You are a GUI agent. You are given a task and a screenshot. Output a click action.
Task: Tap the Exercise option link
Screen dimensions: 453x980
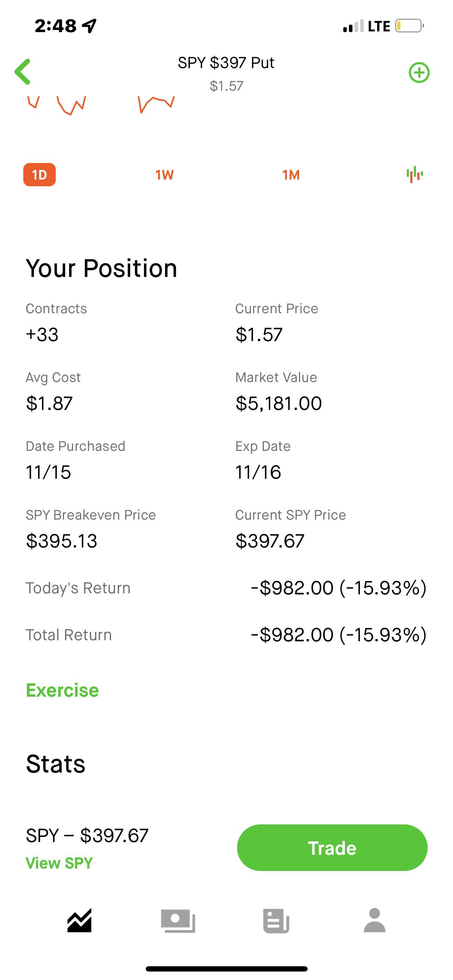click(62, 690)
